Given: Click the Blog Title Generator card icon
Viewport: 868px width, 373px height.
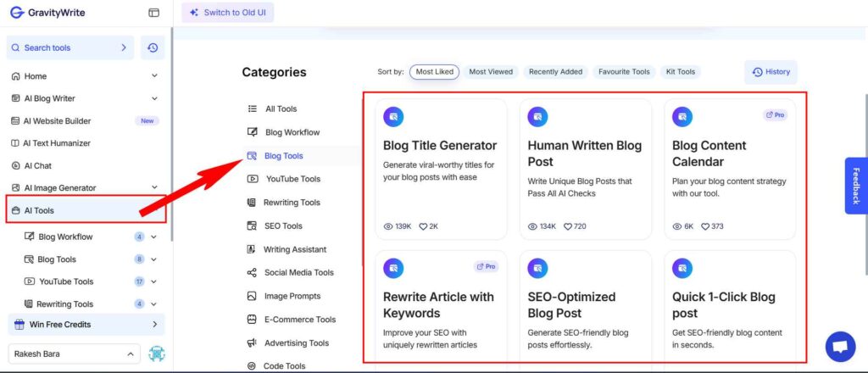Looking at the screenshot, I should coord(393,117).
